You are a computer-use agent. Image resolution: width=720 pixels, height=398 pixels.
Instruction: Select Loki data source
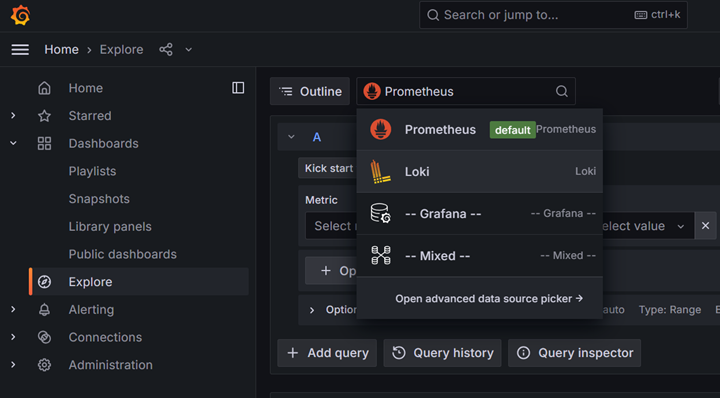coord(479,172)
